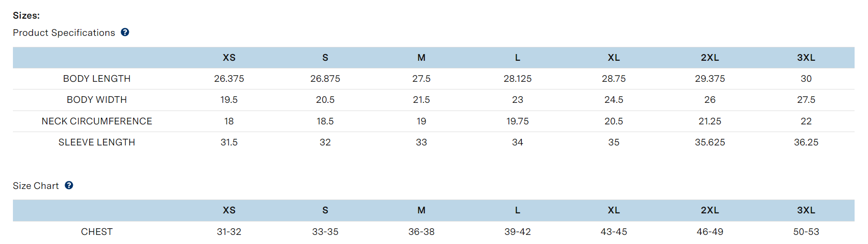868x244 pixels.
Task: Select the XS column header in Product Specifications
Action: pos(229,57)
